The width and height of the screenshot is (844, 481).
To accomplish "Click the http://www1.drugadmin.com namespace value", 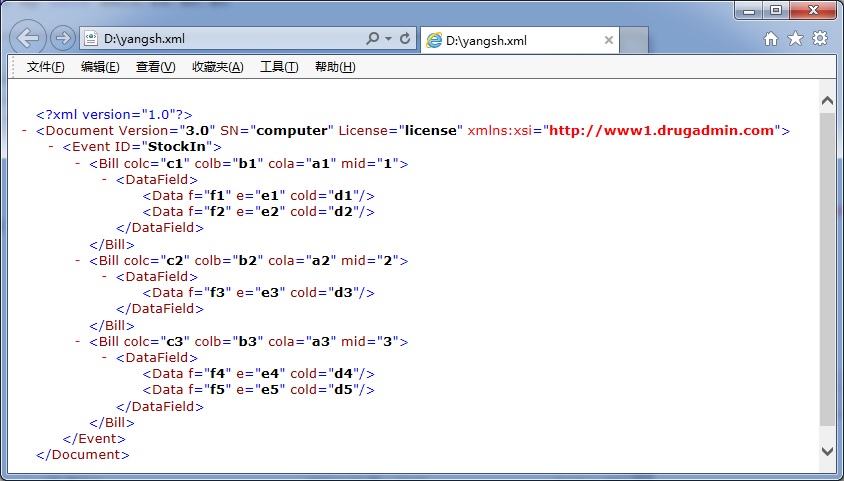I will pyautogui.click(x=662, y=131).
